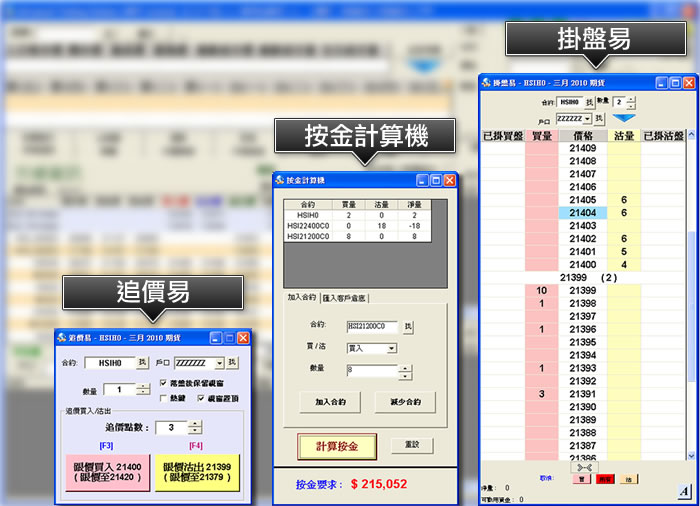Click the 找 button beside the 戶口 dropdown in 追價易
The image size is (700, 506).
point(232,363)
